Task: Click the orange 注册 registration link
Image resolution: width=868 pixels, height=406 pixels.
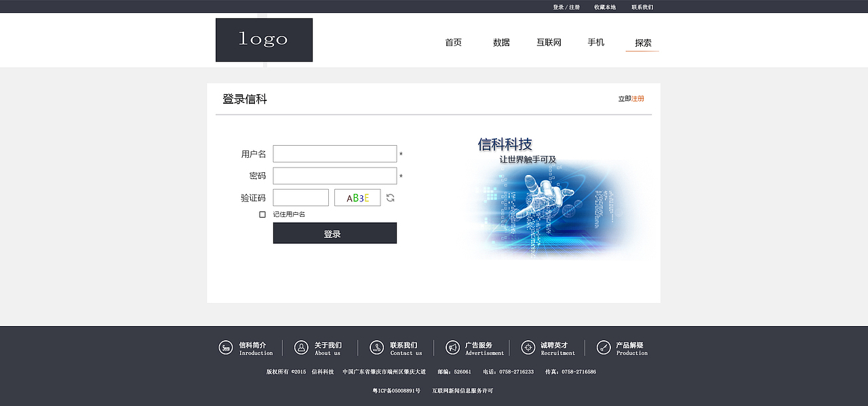Action: point(637,98)
